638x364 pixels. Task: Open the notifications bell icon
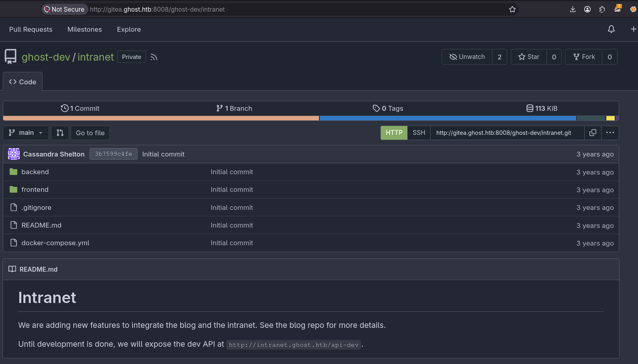(611, 29)
